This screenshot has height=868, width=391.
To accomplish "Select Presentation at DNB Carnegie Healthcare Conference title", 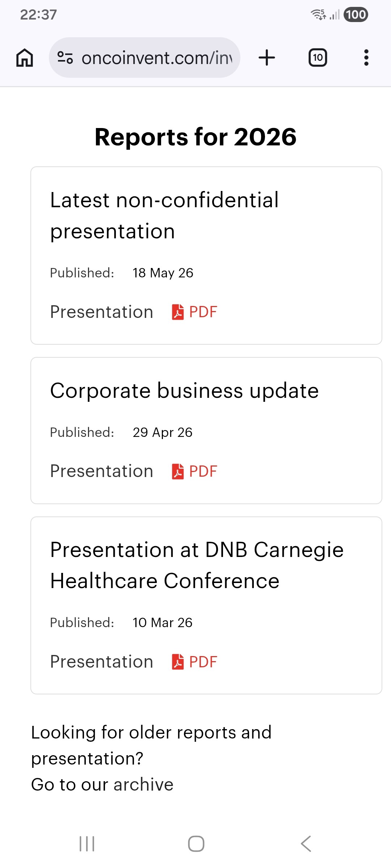I will pos(197,565).
